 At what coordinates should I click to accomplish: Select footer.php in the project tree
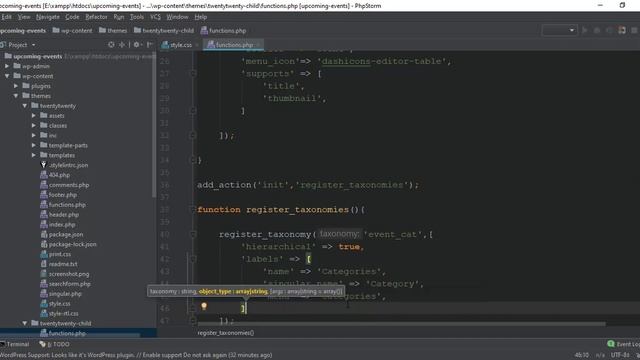pyautogui.click(x=59, y=195)
